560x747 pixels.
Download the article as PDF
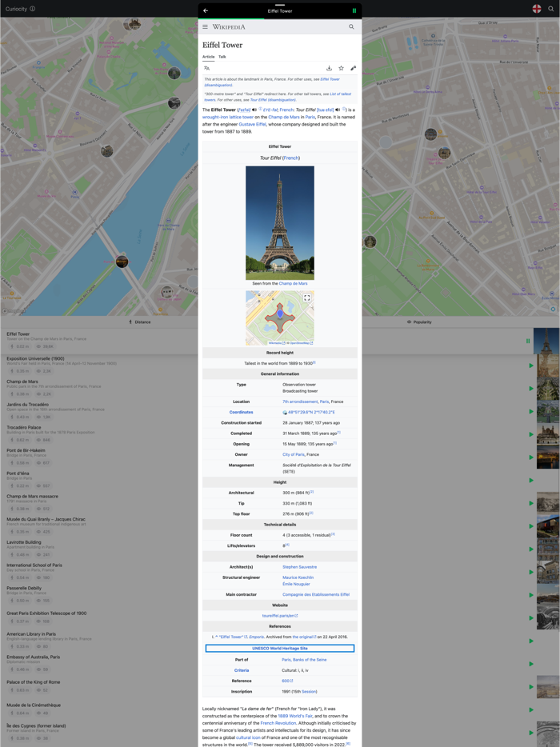[329, 68]
